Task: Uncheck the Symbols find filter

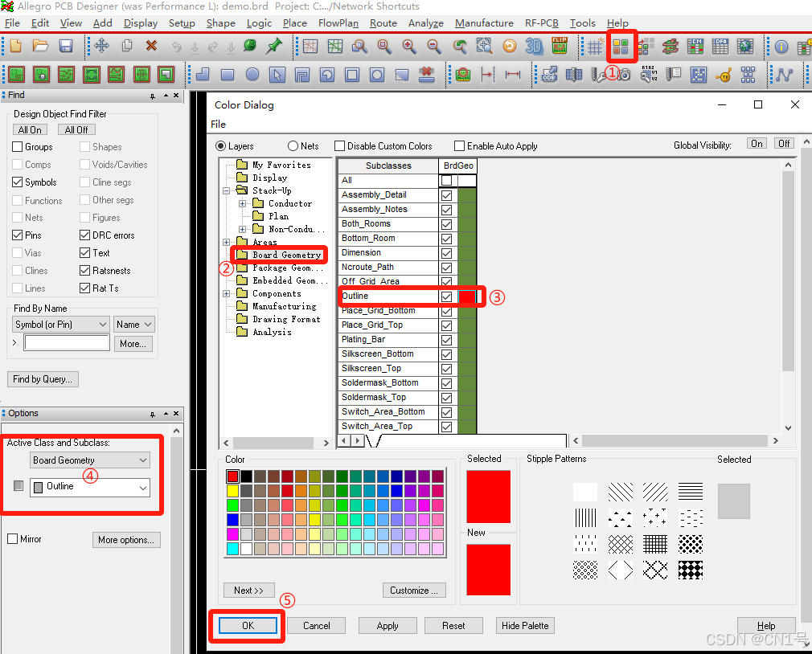Action: pyautogui.click(x=17, y=182)
